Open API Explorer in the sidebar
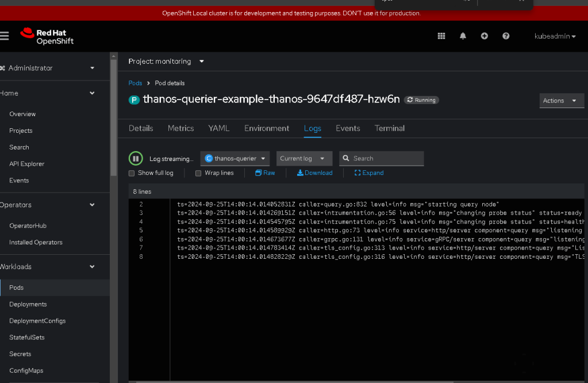The height and width of the screenshot is (383, 588). (26, 164)
